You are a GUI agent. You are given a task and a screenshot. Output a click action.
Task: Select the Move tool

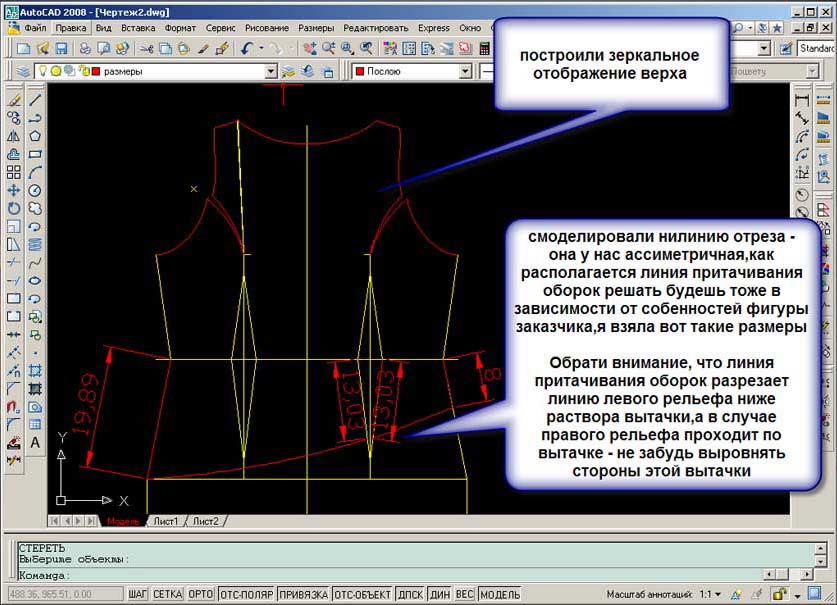[x=14, y=190]
